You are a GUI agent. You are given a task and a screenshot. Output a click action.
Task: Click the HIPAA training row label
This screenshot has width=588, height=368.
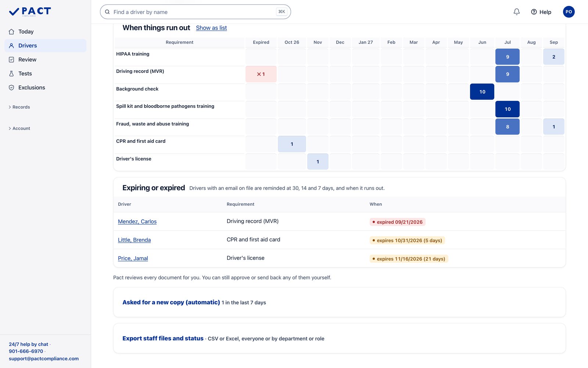point(133,54)
